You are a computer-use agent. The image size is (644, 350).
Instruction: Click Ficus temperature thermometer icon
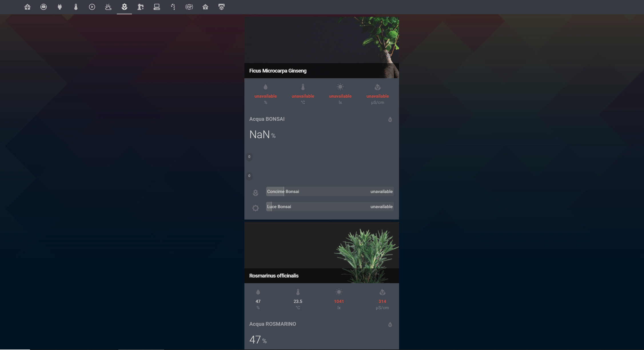(x=303, y=87)
